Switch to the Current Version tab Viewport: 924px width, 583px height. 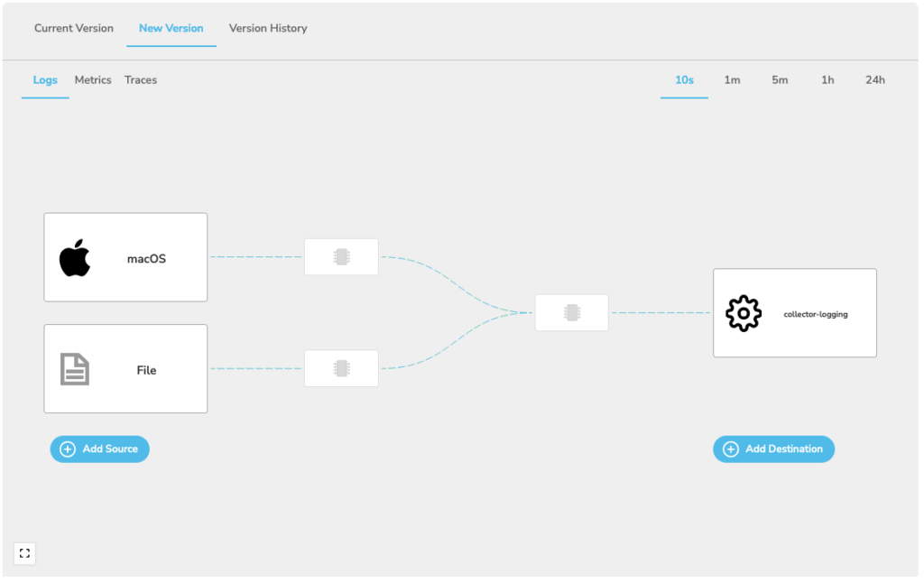pos(73,28)
